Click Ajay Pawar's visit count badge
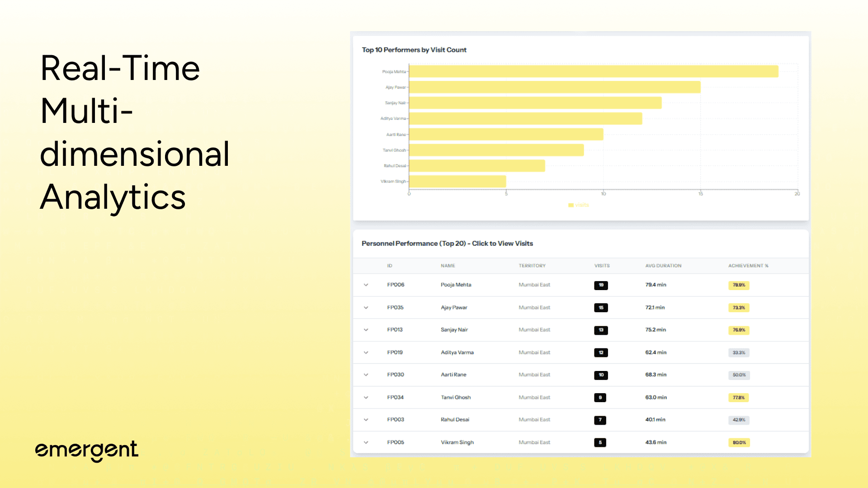This screenshot has height=488, width=868. point(601,308)
